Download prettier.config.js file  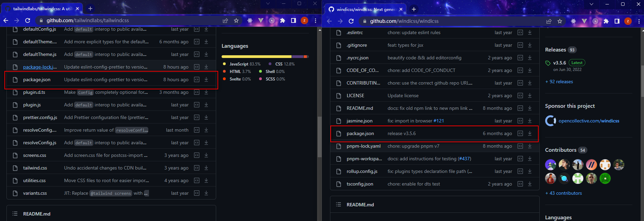[x=206, y=117]
